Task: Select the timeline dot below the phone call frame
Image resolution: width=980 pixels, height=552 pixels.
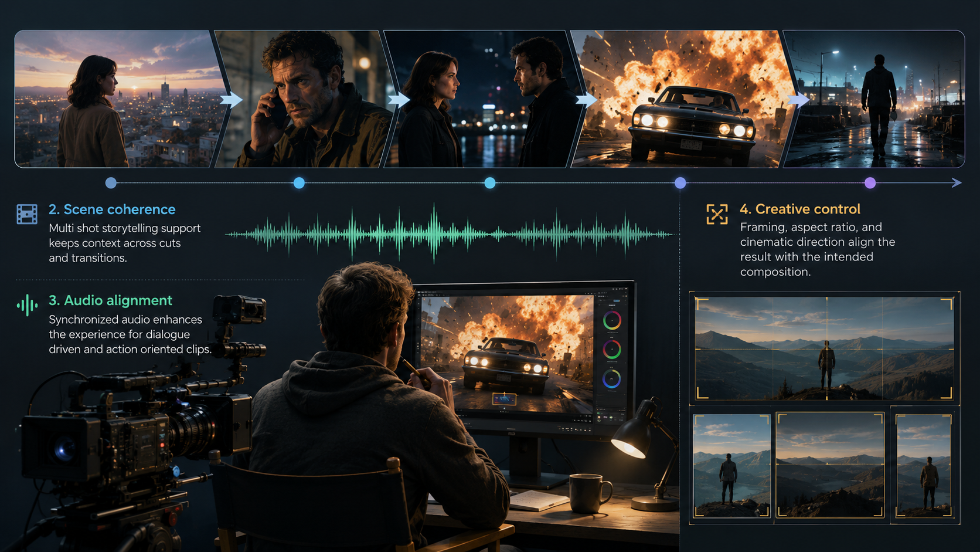Action: click(299, 183)
